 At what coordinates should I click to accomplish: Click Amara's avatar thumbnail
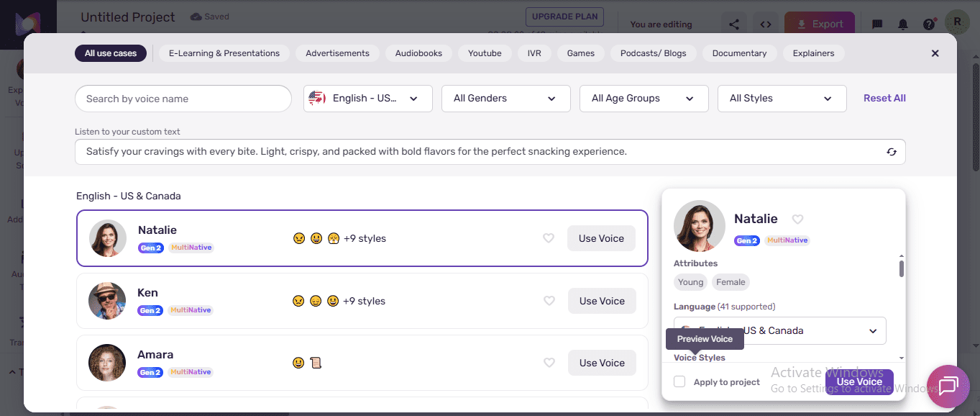[x=107, y=363]
